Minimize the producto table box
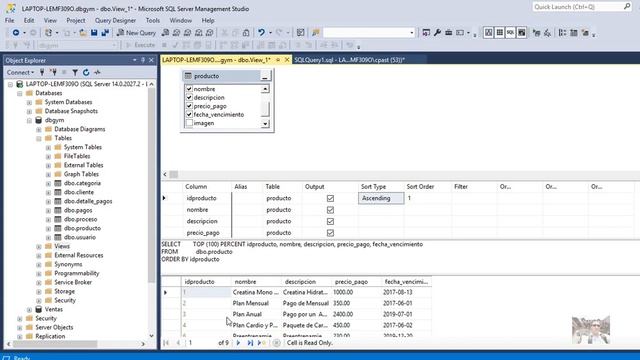This screenshot has width=640, height=360. tap(265, 76)
